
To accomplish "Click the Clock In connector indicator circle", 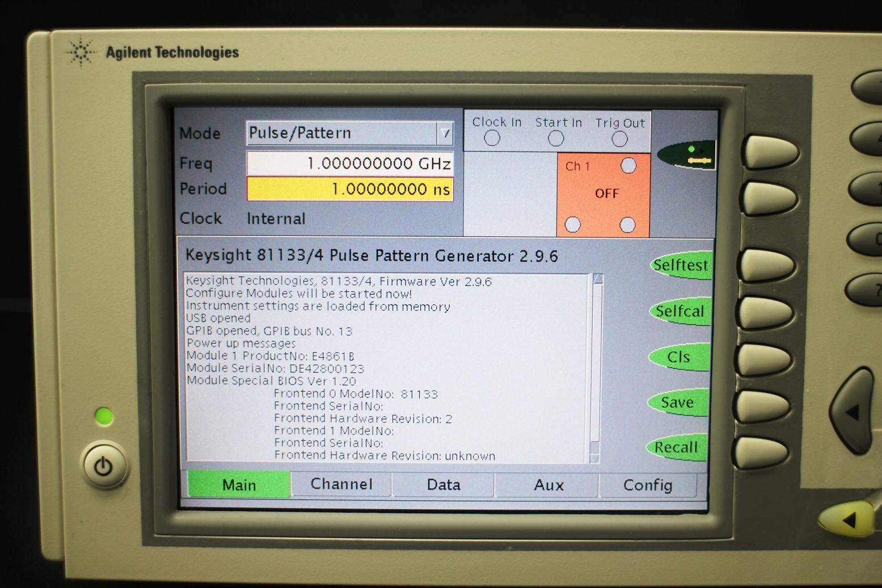I will coord(492,138).
